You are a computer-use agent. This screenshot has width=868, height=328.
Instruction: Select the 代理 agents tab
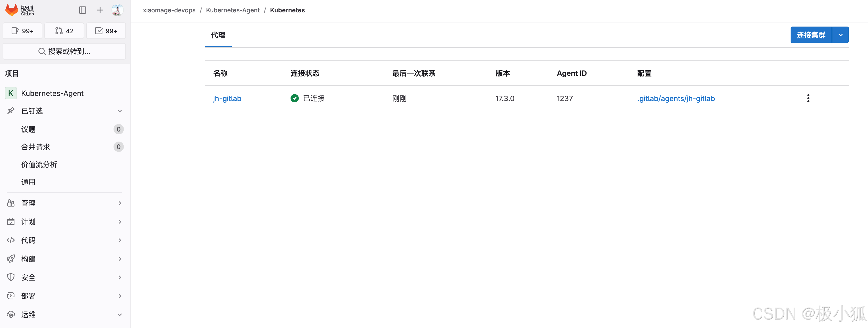(218, 35)
